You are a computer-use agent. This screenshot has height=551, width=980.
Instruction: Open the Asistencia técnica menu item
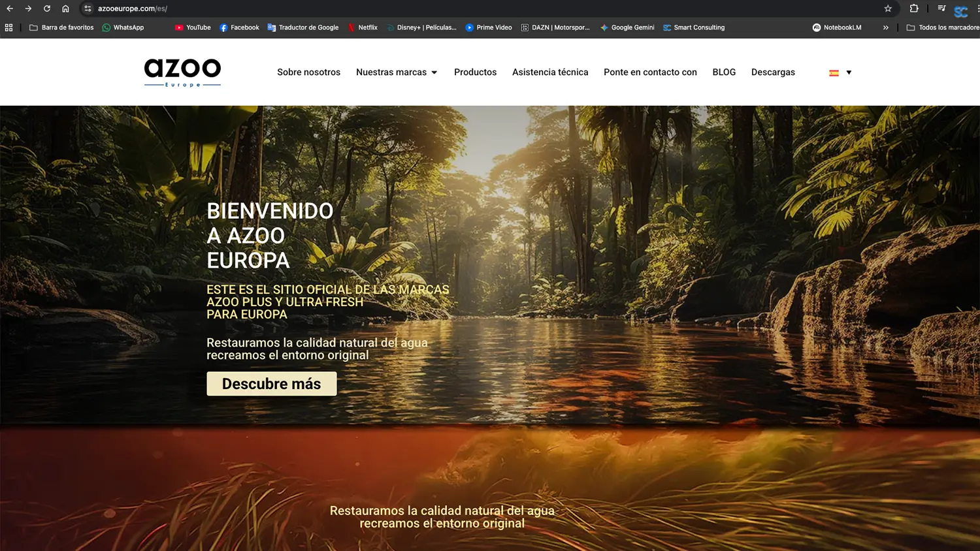point(550,72)
